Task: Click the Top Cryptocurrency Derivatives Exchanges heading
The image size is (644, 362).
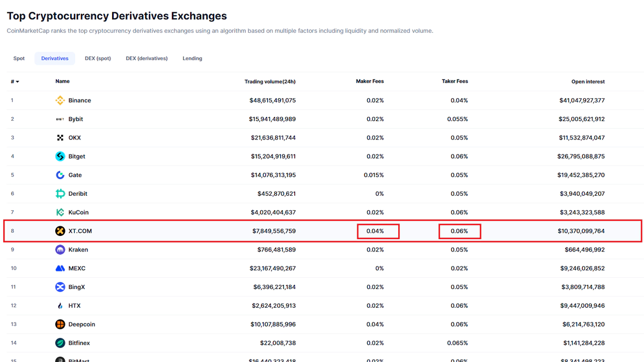Action: [116, 16]
